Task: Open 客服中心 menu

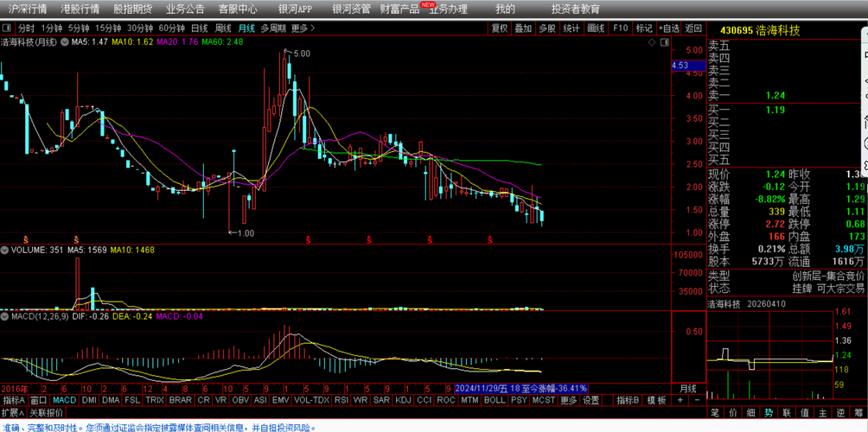Action: [x=238, y=10]
